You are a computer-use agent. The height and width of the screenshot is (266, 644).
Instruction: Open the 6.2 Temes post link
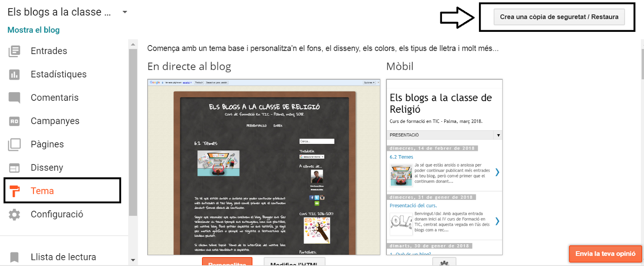pos(401,157)
